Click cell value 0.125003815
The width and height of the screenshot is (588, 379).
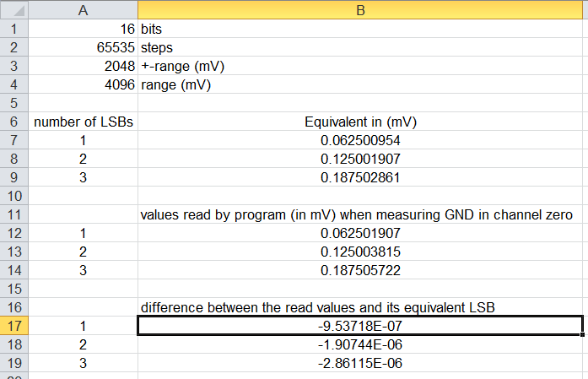click(x=360, y=252)
